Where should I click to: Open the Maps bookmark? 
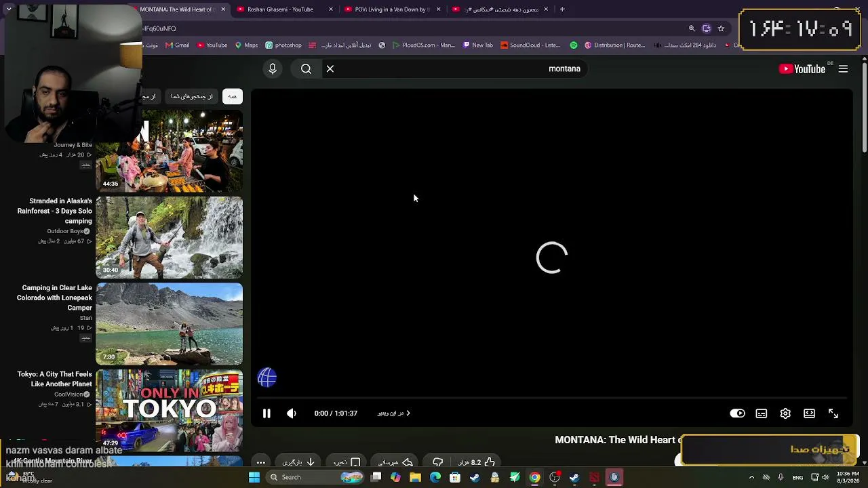tap(246, 45)
